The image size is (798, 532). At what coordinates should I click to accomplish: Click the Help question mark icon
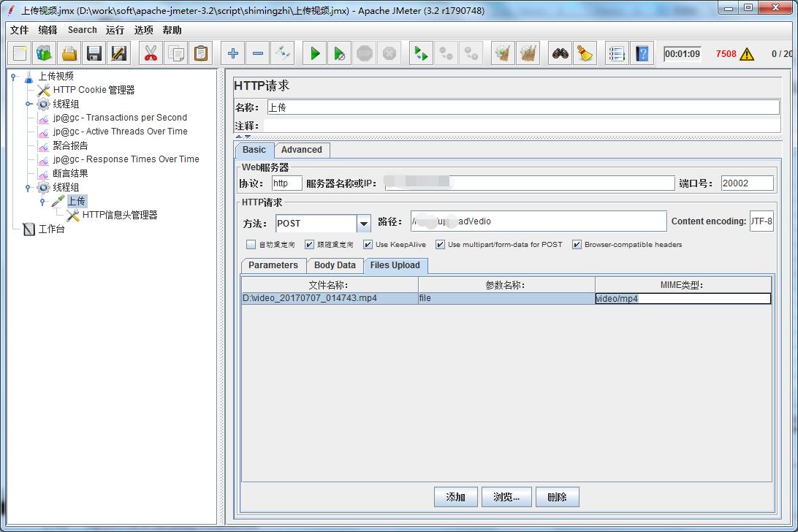pyautogui.click(x=642, y=53)
